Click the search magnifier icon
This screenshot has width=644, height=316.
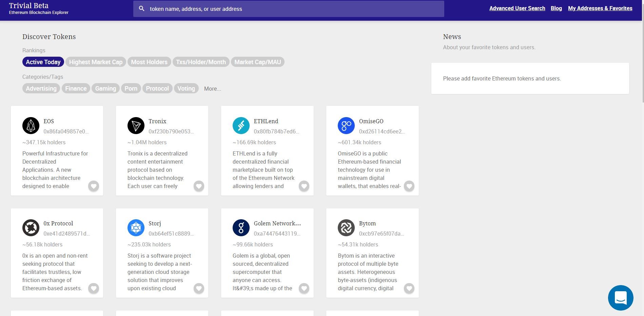pyautogui.click(x=142, y=9)
